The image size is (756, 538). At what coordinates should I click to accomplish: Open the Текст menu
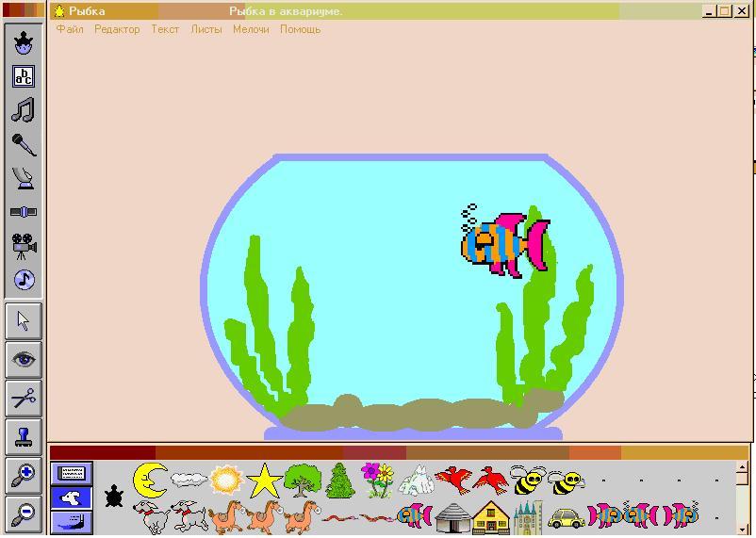tap(165, 29)
